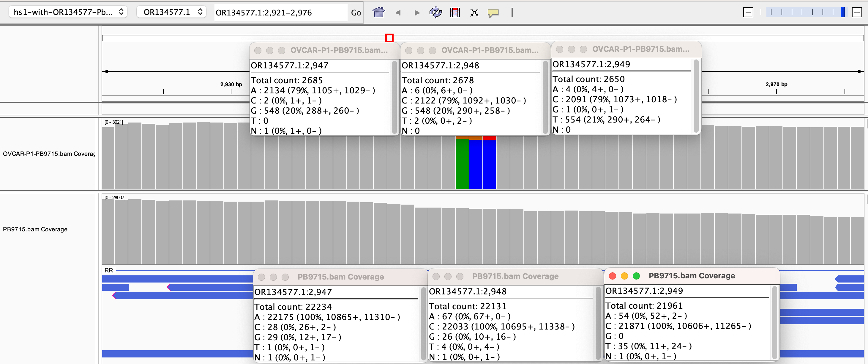Open the genome selection dropdown
This screenshot has height=364, width=868.
click(68, 12)
